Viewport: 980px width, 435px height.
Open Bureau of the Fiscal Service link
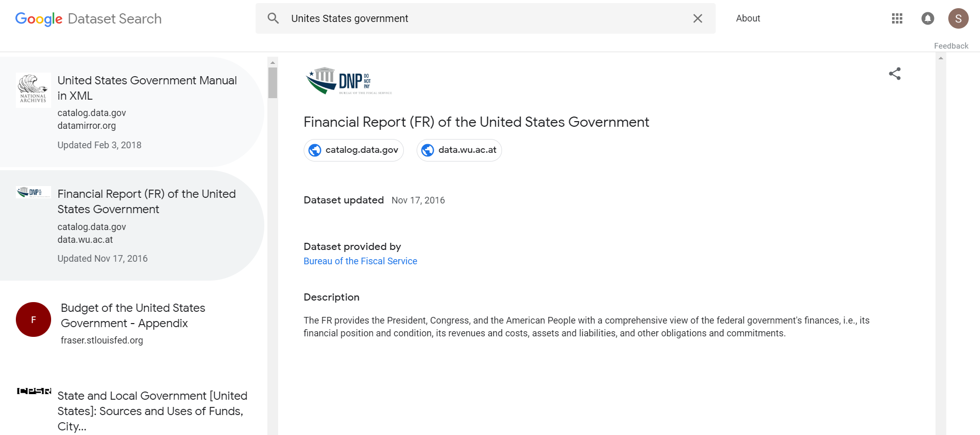pyautogui.click(x=360, y=261)
